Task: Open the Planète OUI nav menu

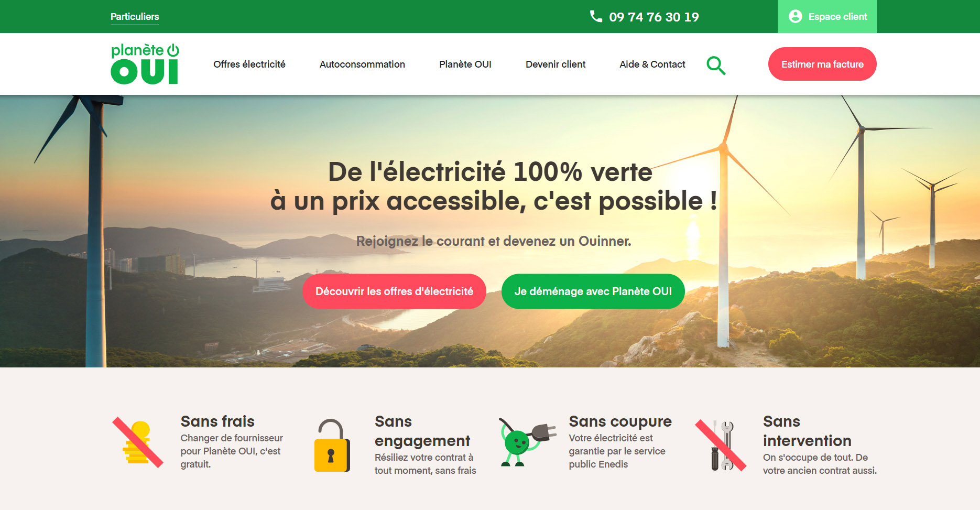Action: pos(465,64)
